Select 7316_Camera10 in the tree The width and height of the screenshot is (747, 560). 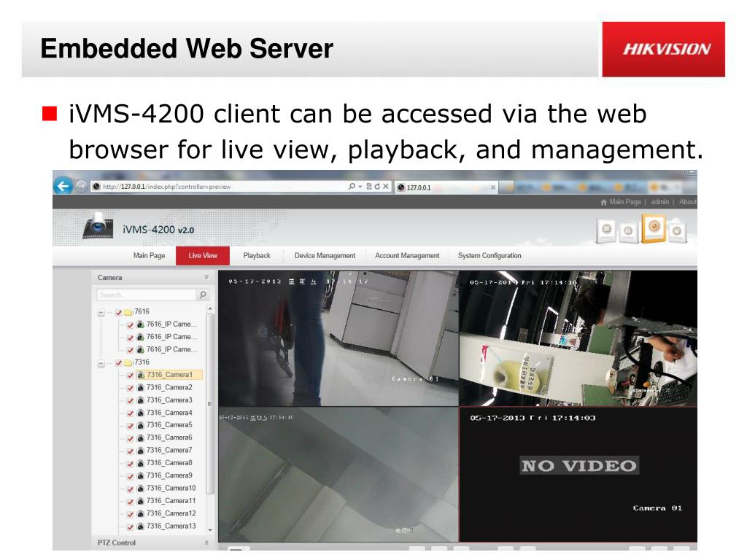click(x=171, y=488)
